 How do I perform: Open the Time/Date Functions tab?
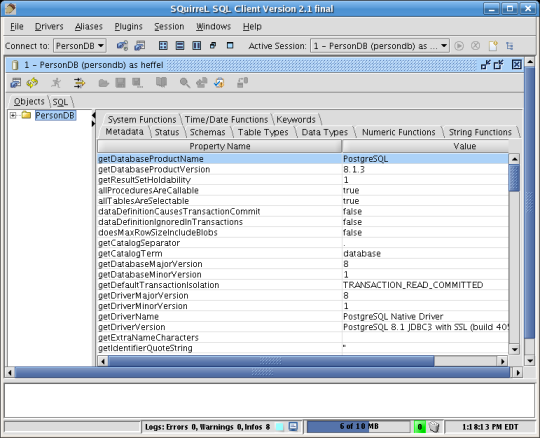coord(226,119)
